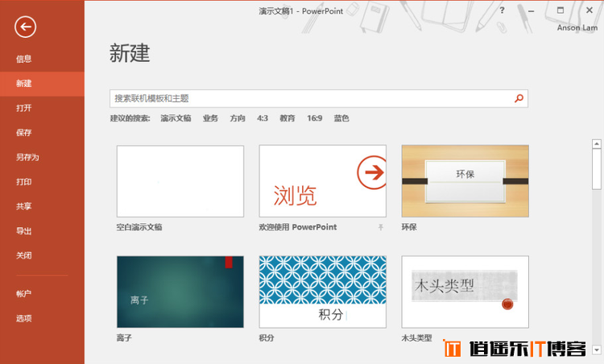
Task: Click the template list scrollbar thumb
Action: point(597,169)
